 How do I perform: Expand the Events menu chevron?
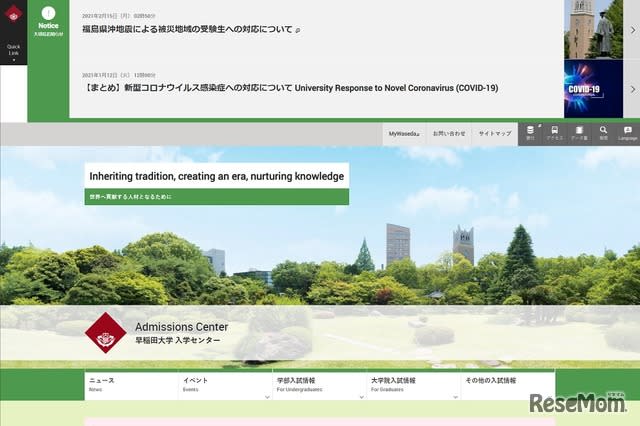tap(267, 397)
